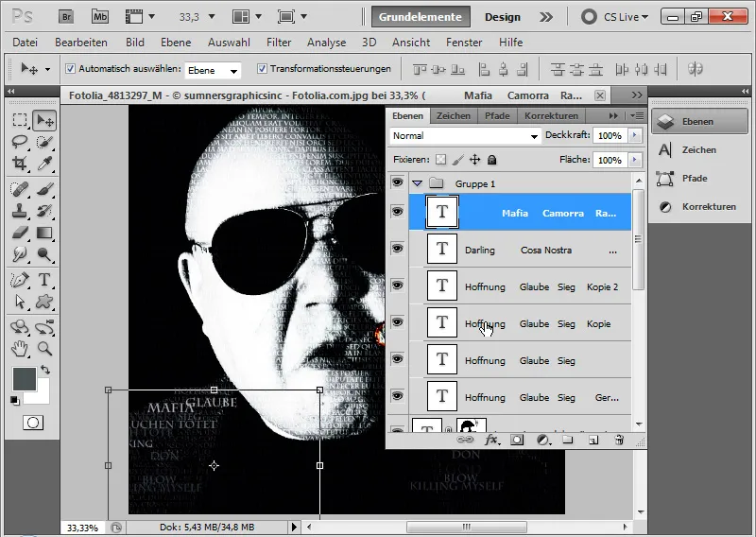Select the Horizontal Type tool
The image size is (756, 537).
pos(44,280)
